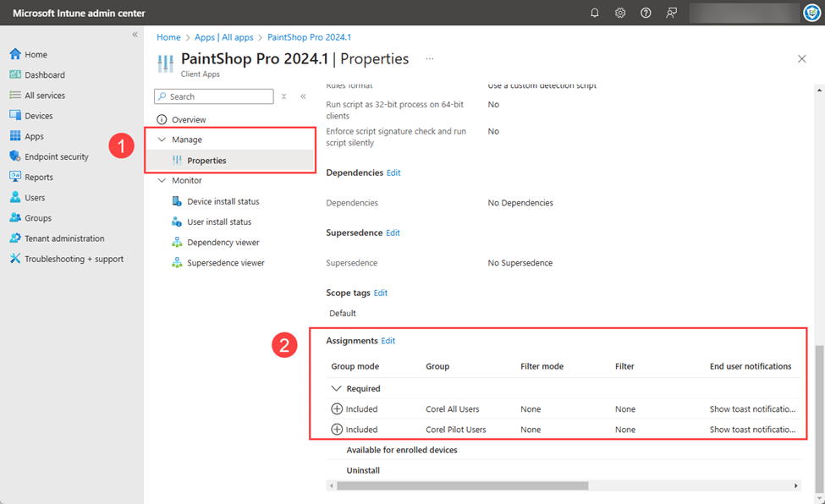The image size is (825, 504).
Task: Collapse the Monitor section
Action: point(162,180)
